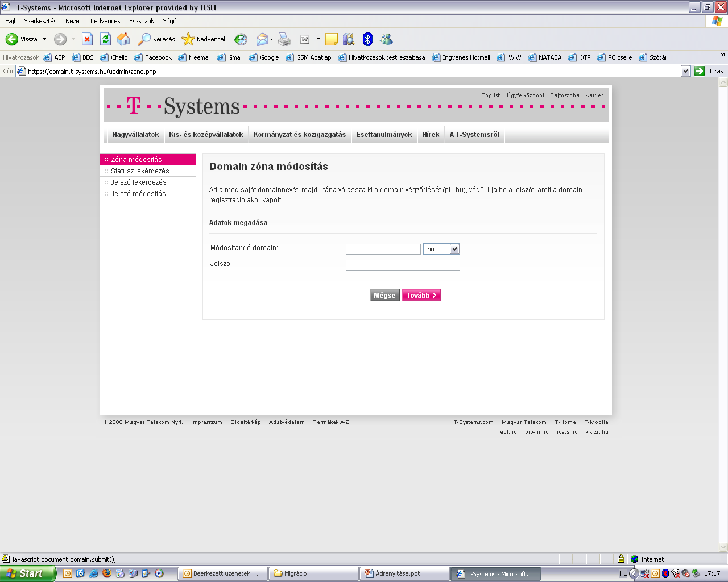This screenshot has width=728, height=582.
Task: Open the Fájl menu
Action: [x=10, y=21]
